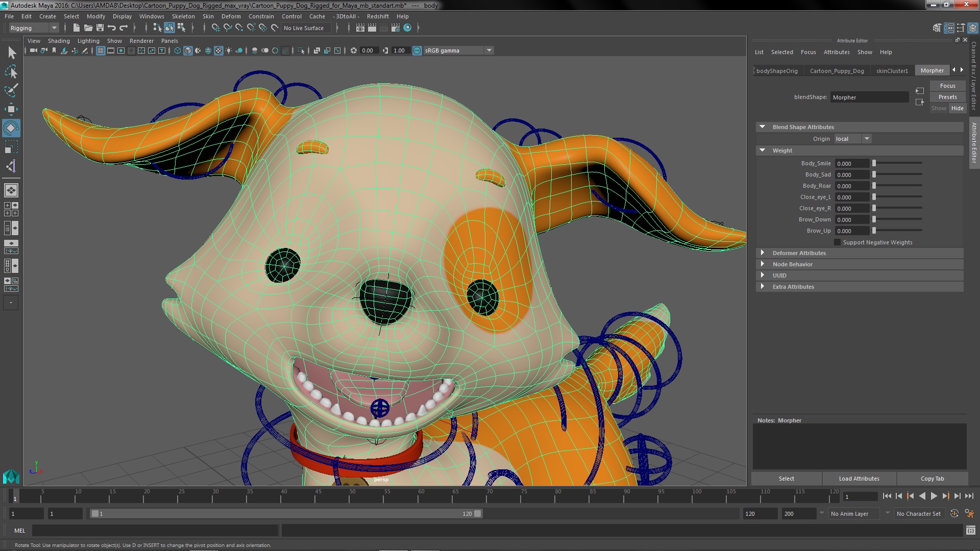
Task: Collapse the Weight section
Action: tap(763, 151)
